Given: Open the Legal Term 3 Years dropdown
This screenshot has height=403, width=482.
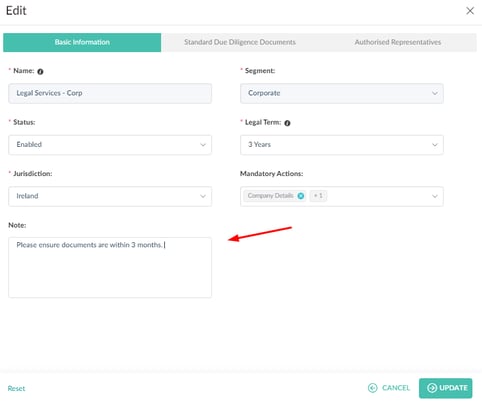Looking at the screenshot, I should pos(342,145).
